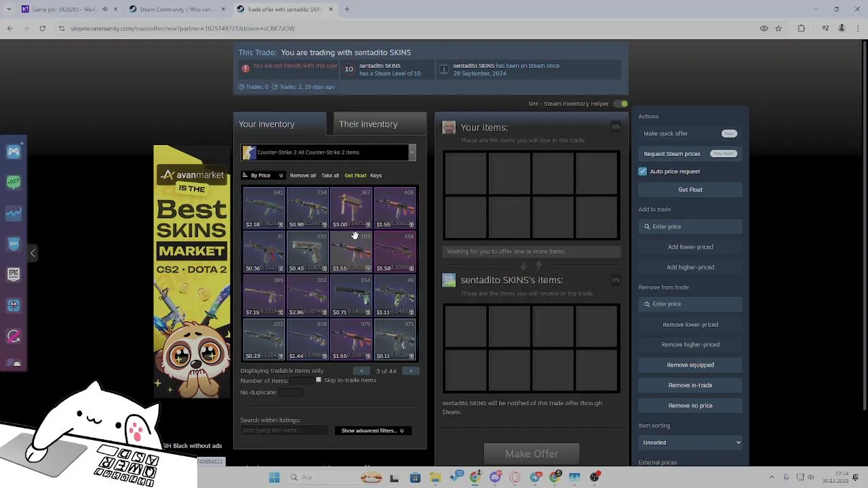Click the SIH icon in left sidebar

[14, 243]
